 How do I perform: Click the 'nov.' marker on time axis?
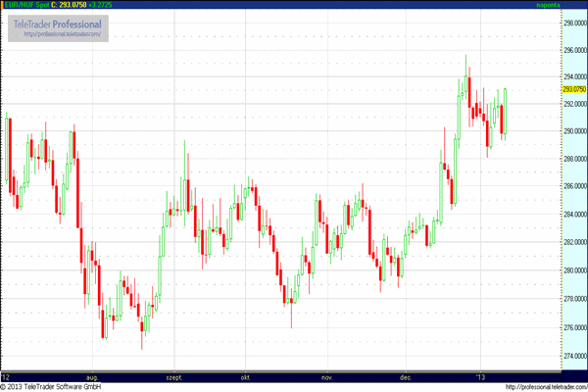[x=327, y=375]
